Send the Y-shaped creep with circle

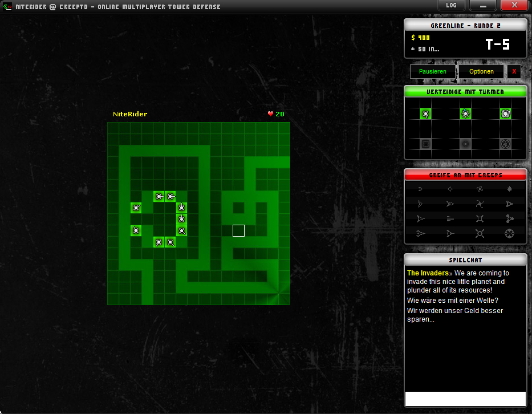click(450, 233)
